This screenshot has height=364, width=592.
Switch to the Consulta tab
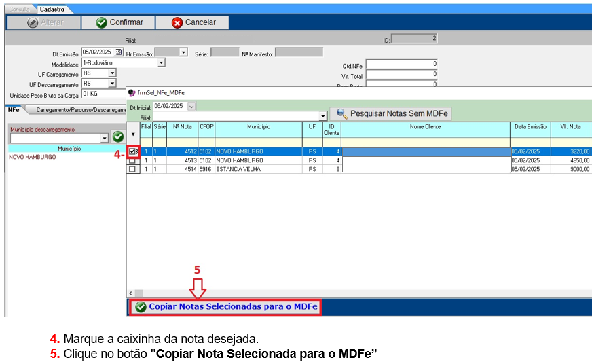click(19, 9)
